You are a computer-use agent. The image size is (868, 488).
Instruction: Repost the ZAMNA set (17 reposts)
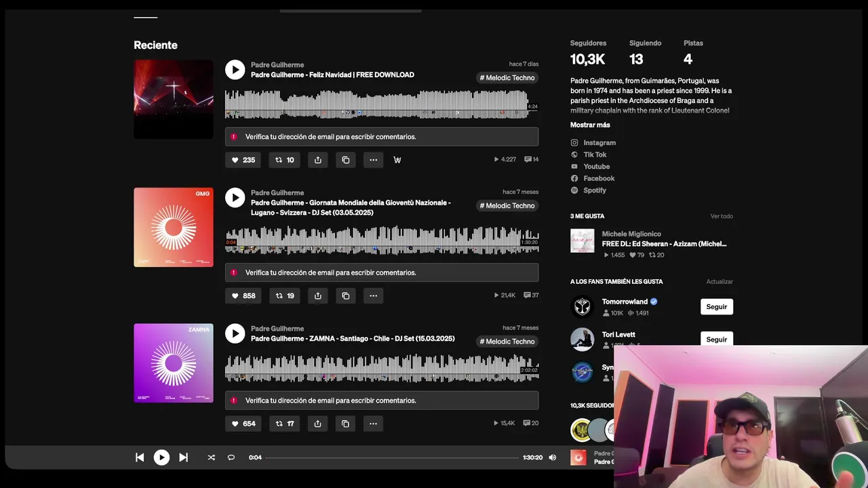point(285,424)
